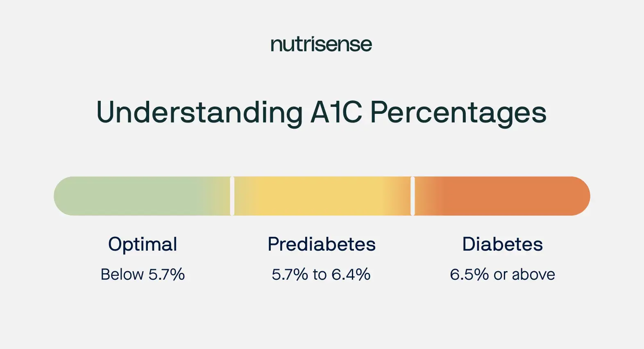Click the word Understanding in title
The height and width of the screenshot is (349, 644).
(x=200, y=113)
